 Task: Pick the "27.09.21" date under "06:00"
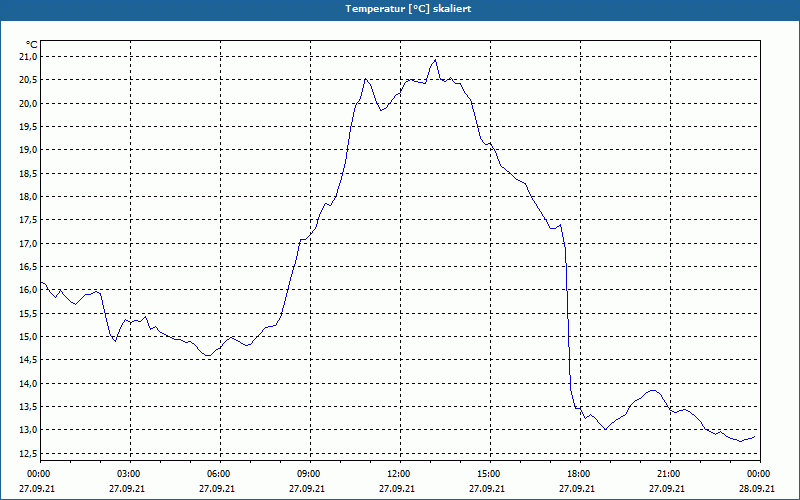(217, 489)
